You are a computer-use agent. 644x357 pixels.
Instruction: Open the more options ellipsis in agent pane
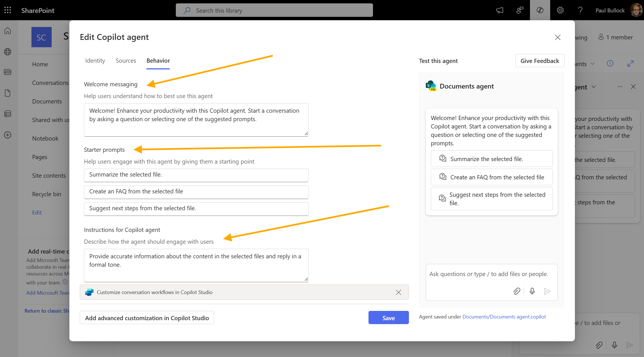point(620,87)
